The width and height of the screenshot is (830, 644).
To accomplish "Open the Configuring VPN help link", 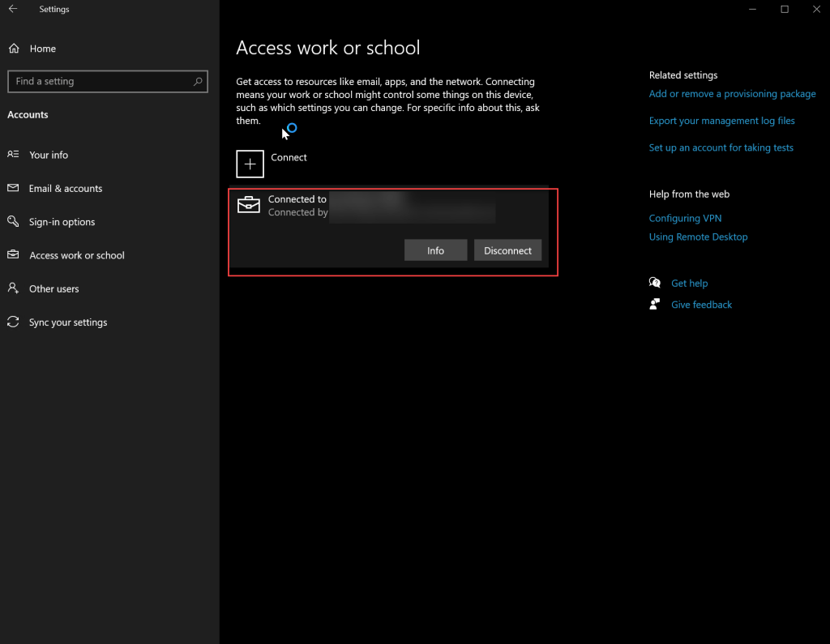I will tap(685, 219).
